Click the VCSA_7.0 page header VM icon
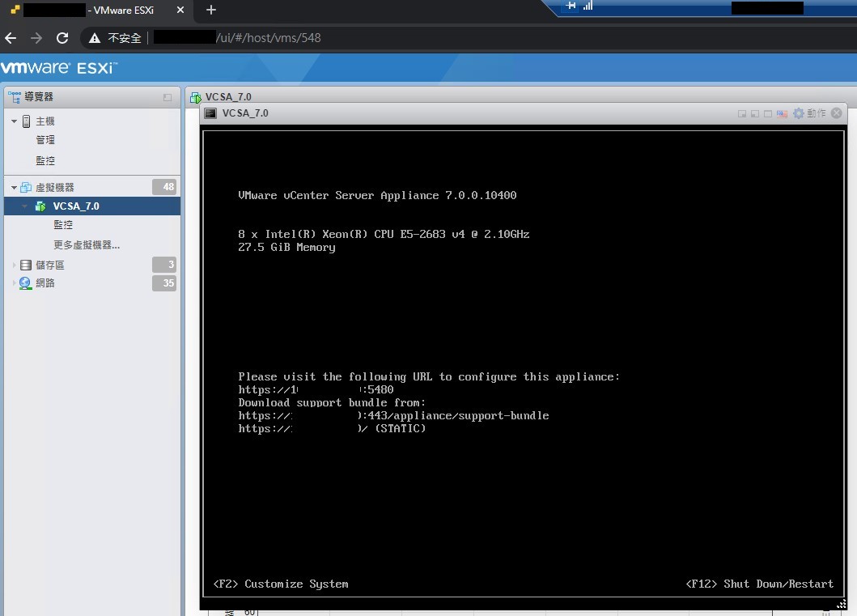Viewport: 857px width, 616px height. pos(195,97)
